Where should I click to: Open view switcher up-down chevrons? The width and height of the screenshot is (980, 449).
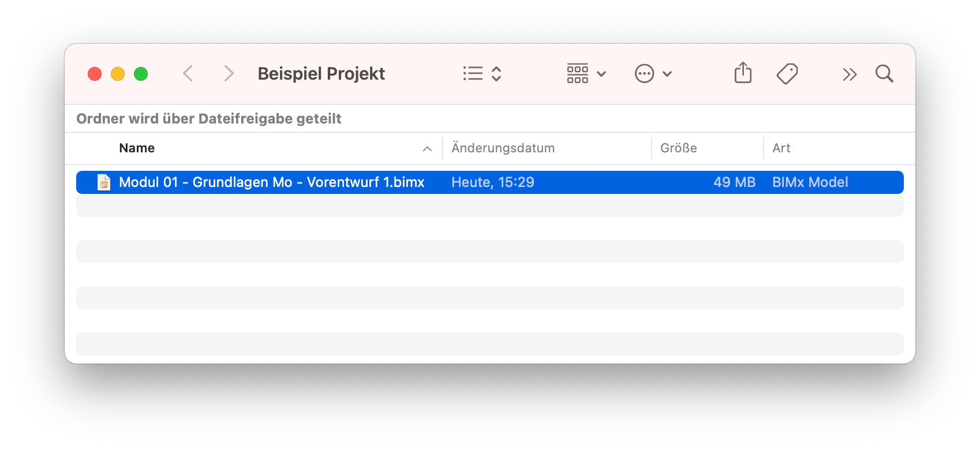(x=496, y=74)
